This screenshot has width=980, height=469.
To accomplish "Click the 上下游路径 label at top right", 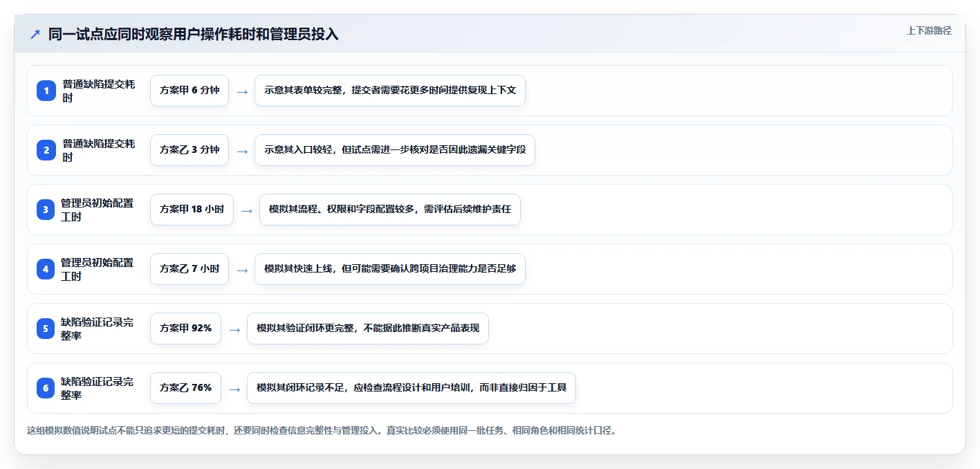I will click(929, 30).
